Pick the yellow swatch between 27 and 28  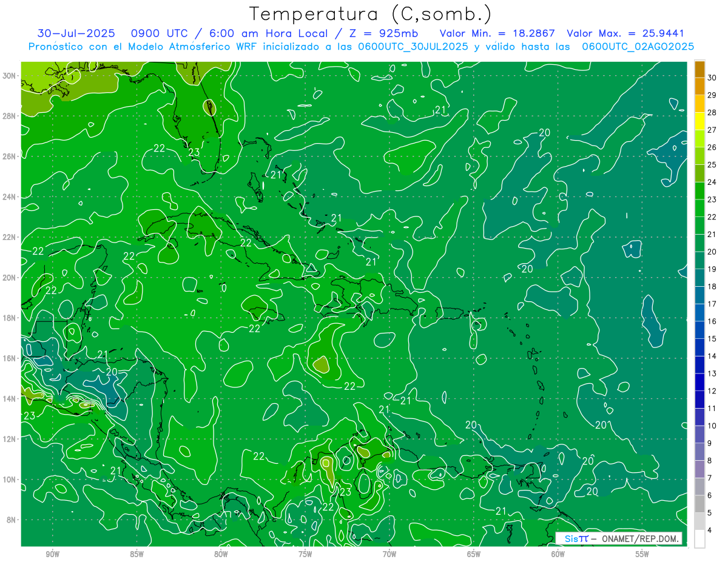click(x=699, y=121)
